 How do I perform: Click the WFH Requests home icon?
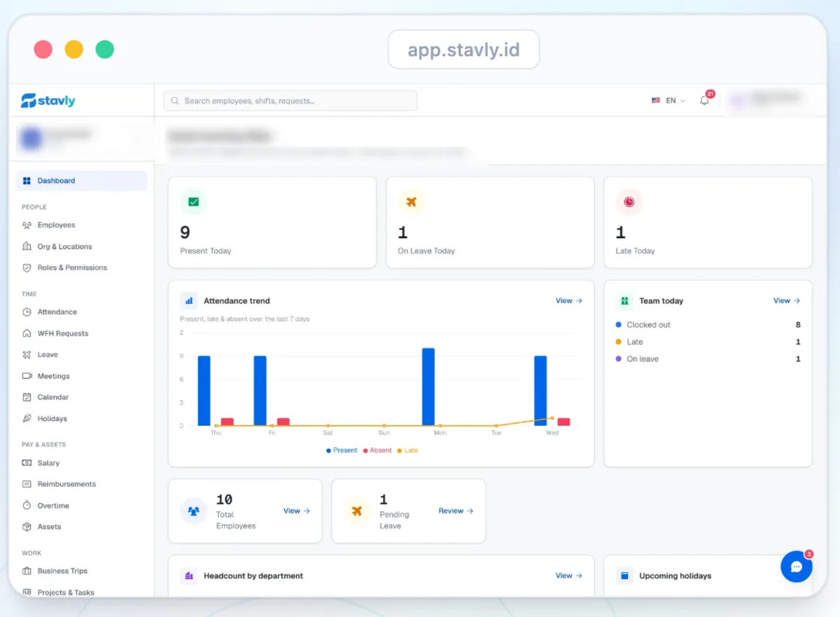[x=27, y=333]
